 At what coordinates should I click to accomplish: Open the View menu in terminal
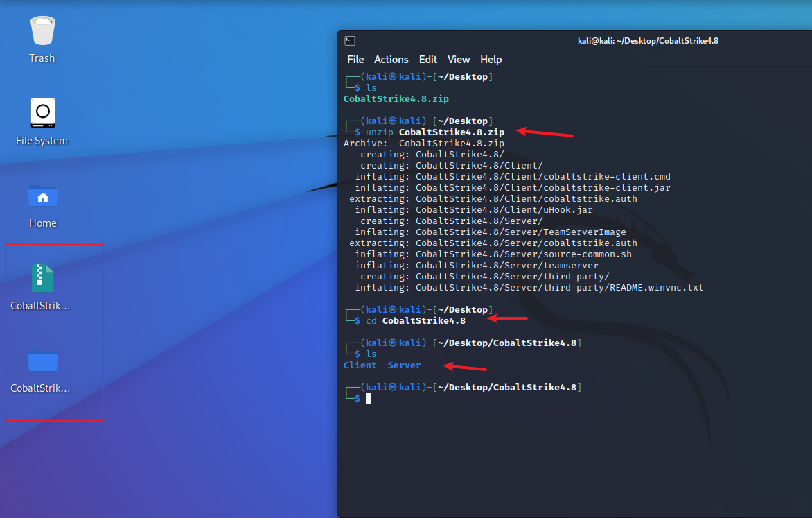click(x=458, y=60)
